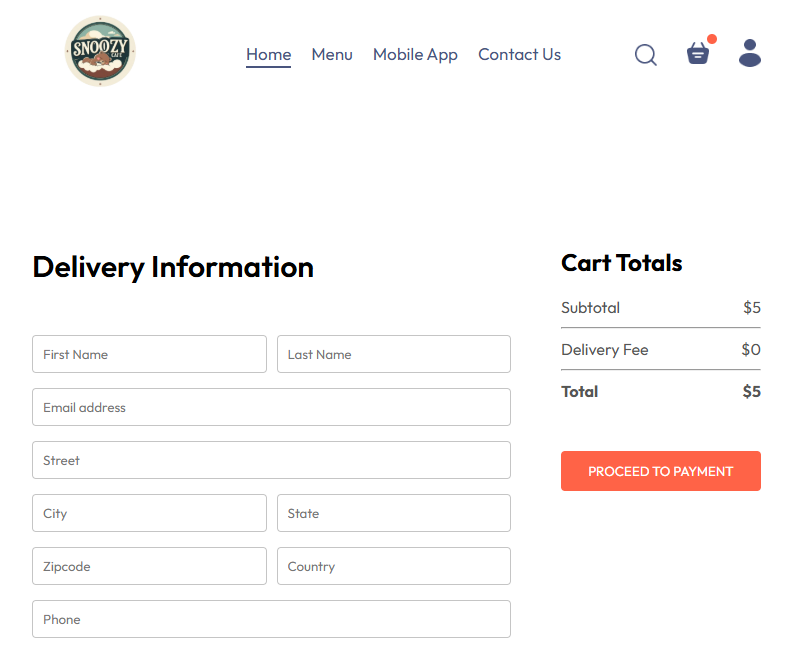
Task: Navigate to Mobile App section
Action: click(415, 55)
